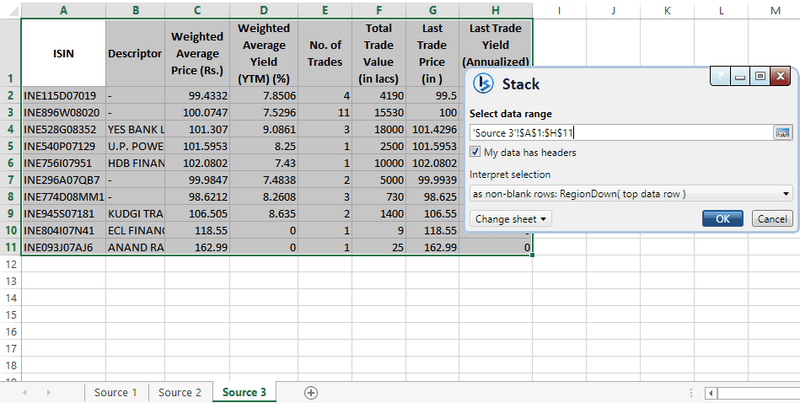
Task: Click the Descriptor header cell
Action: pos(135,53)
